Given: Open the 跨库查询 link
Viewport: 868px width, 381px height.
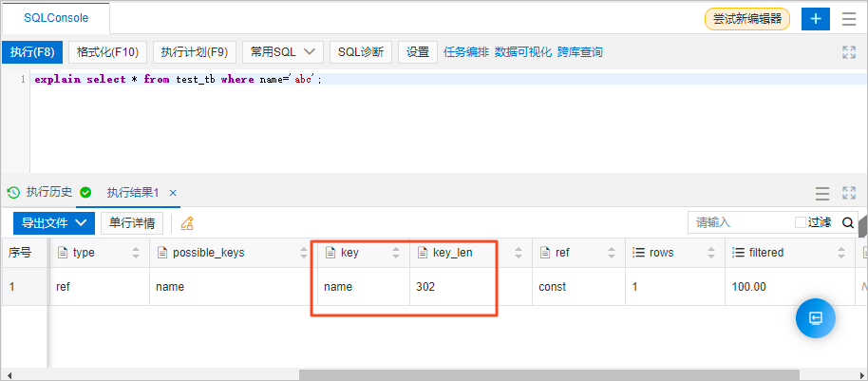Looking at the screenshot, I should pyautogui.click(x=580, y=52).
